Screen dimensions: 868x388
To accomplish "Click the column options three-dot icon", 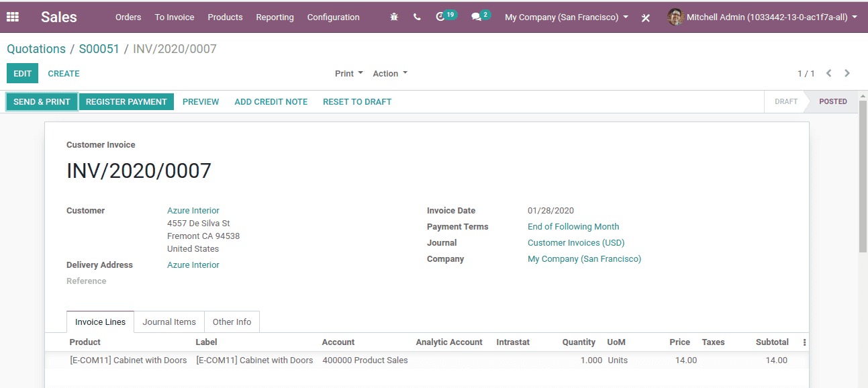I will pos(804,342).
